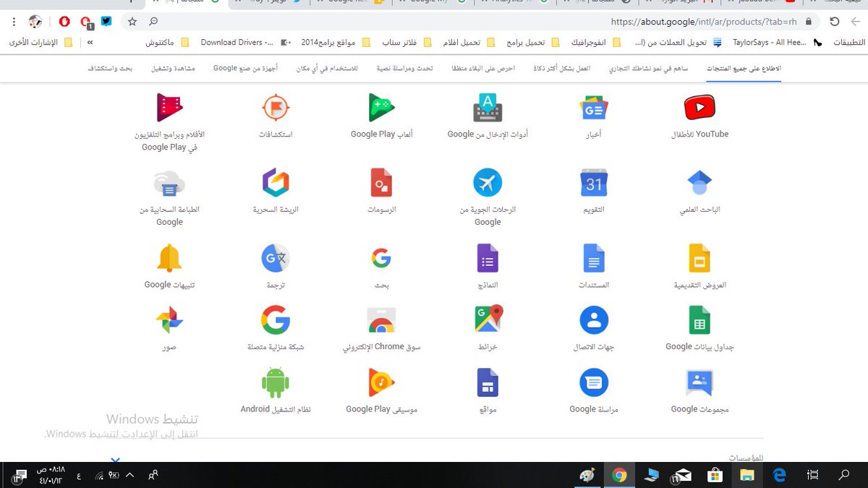Bookmark this page with the star icon
868x488 pixels.
[x=132, y=22]
